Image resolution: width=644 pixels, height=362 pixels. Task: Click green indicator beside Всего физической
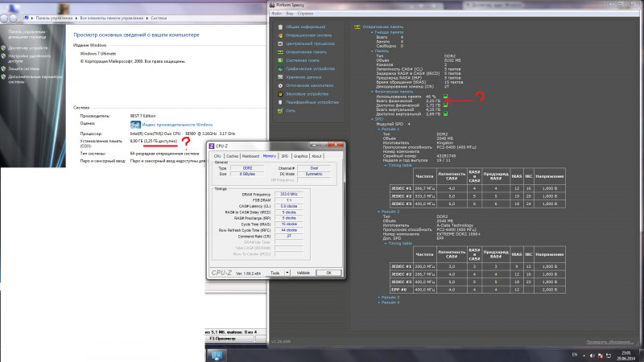pos(444,101)
